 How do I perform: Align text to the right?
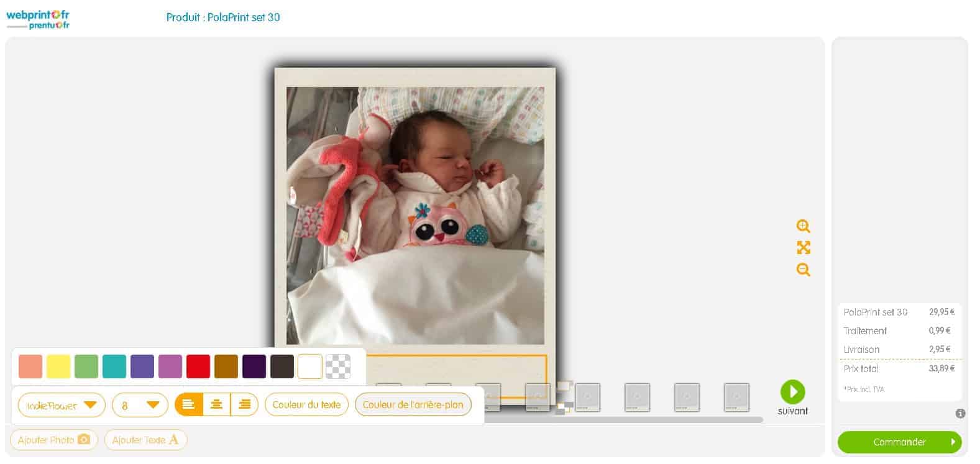244,404
